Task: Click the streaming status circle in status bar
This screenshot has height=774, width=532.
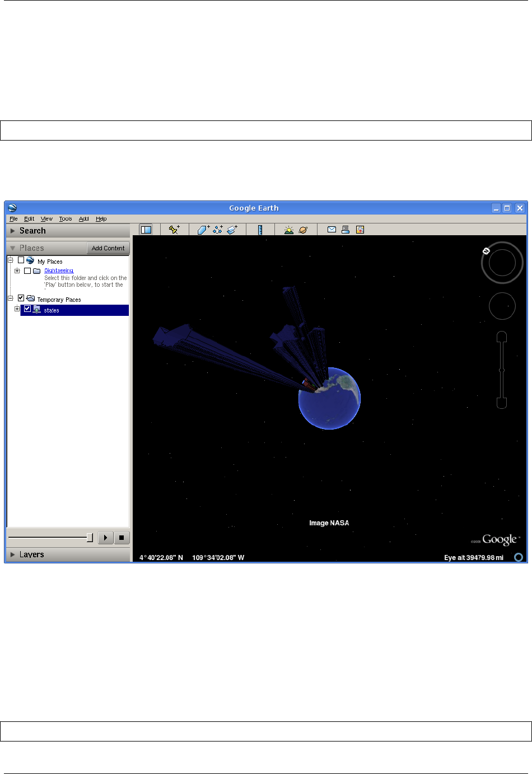Action: point(519,557)
